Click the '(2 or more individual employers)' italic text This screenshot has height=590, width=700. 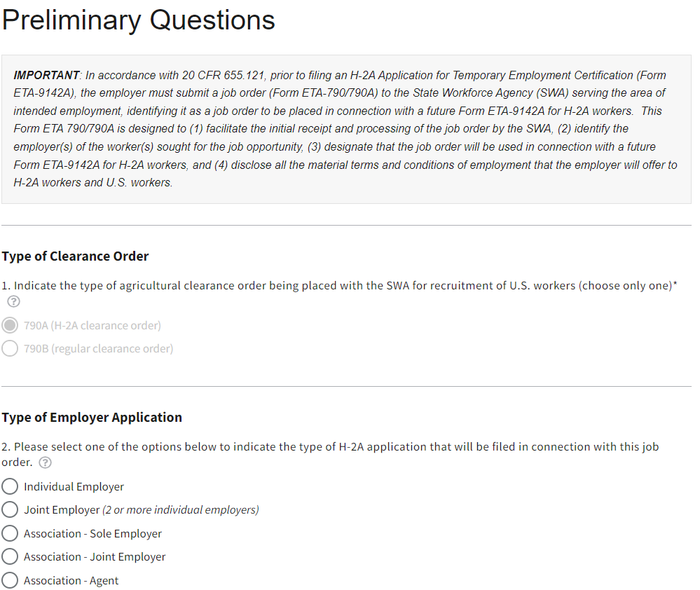pos(181,510)
